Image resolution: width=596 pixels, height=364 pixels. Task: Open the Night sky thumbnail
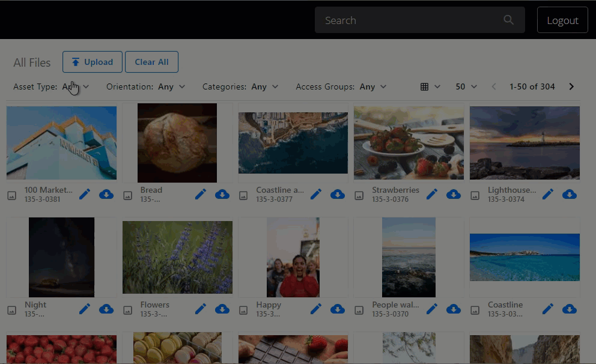[61, 257]
